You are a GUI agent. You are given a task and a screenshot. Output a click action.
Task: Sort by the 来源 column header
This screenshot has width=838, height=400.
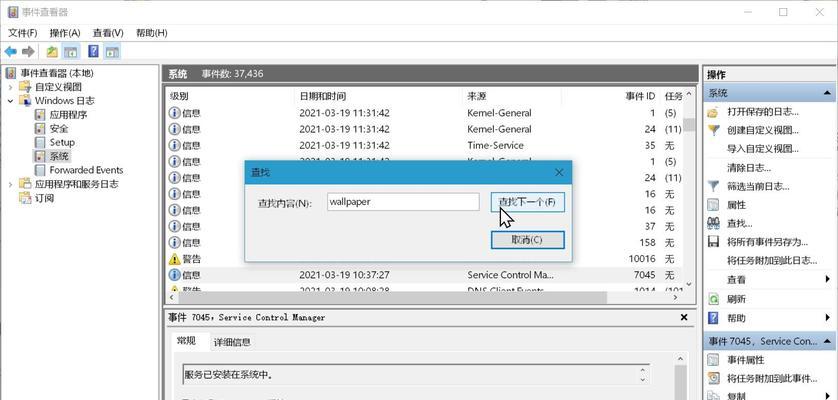coord(512,96)
